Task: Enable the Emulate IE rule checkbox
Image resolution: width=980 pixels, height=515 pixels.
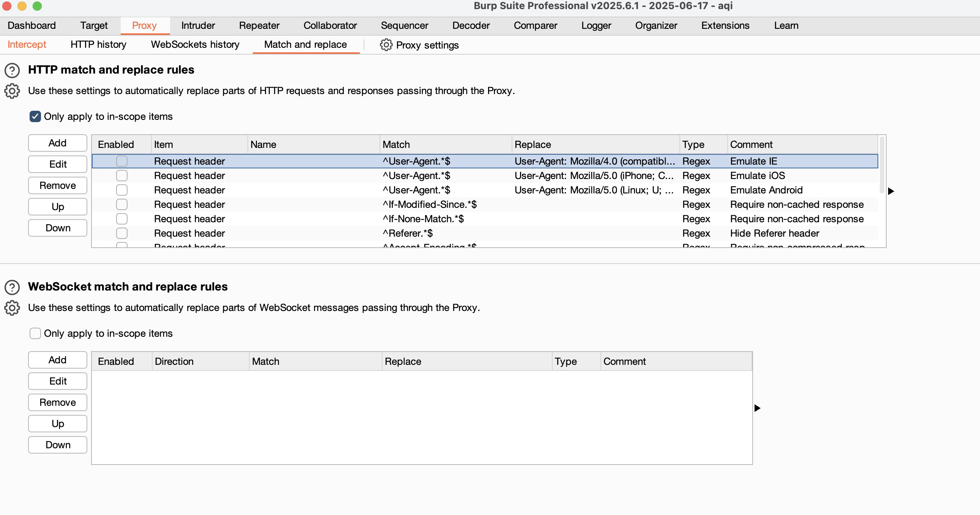Action: [x=122, y=161]
